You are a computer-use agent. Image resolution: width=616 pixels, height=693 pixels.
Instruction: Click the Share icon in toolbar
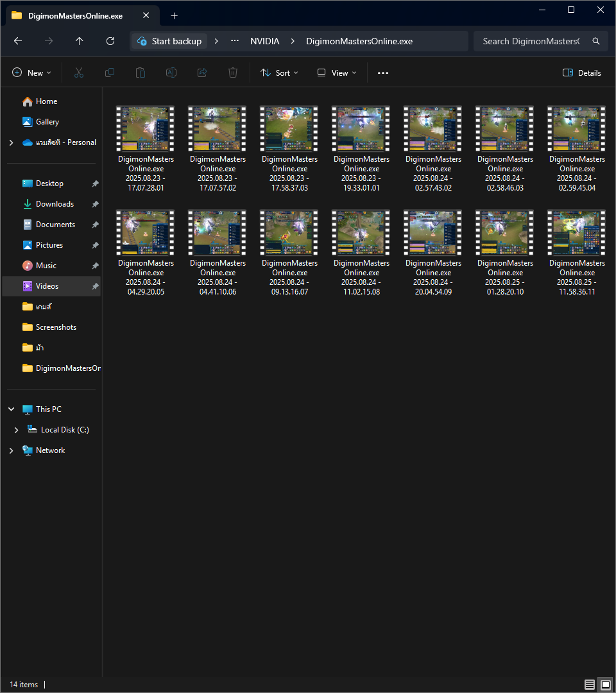[202, 73]
